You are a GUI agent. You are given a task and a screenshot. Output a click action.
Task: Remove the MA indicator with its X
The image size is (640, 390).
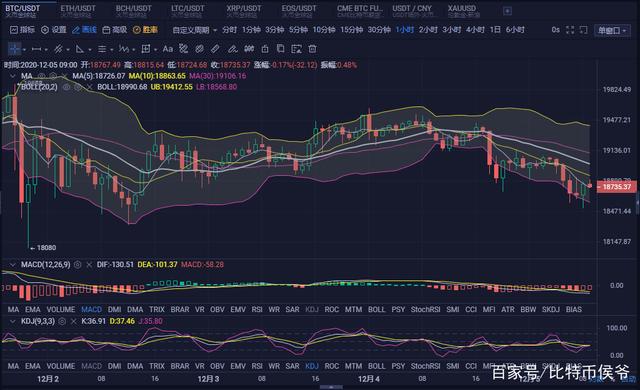64,76
